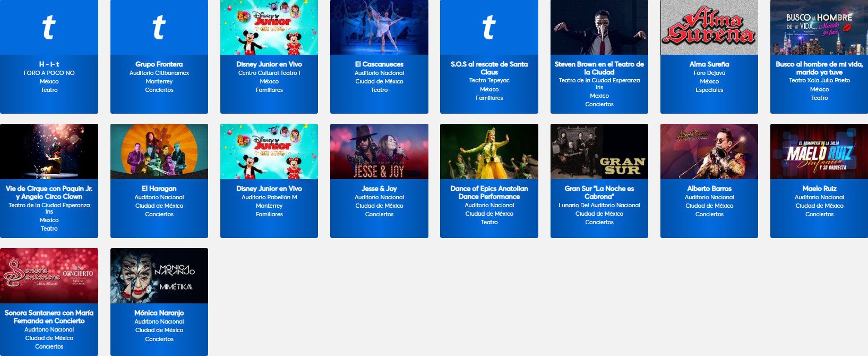Viewport: 868px width, 356px height.
Task: Open the Mónica Naranjo Mimétika image
Action: point(159,276)
